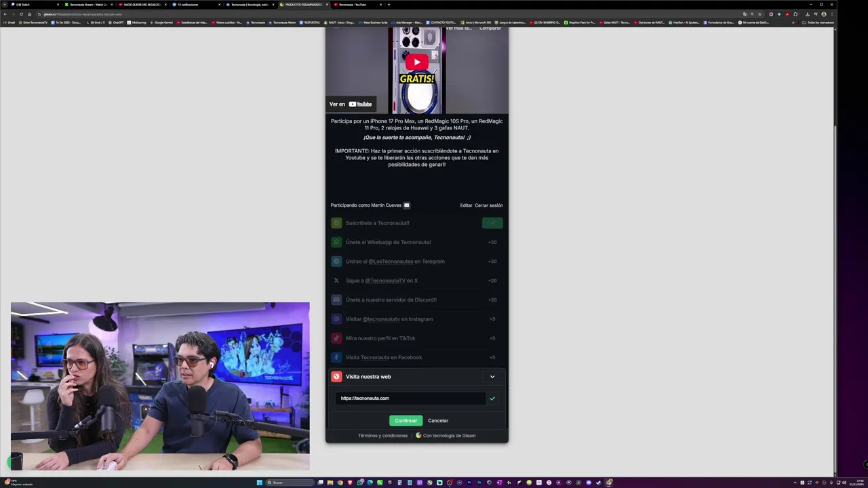Open the Suscríbete a Tecnonauta entry
868x488 pixels.
coord(417,223)
